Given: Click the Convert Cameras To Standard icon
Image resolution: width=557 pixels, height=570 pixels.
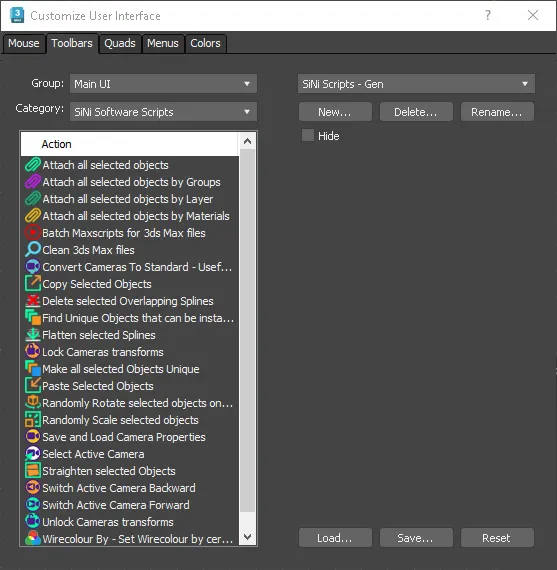Looking at the screenshot, I should [x=33, y=267].
